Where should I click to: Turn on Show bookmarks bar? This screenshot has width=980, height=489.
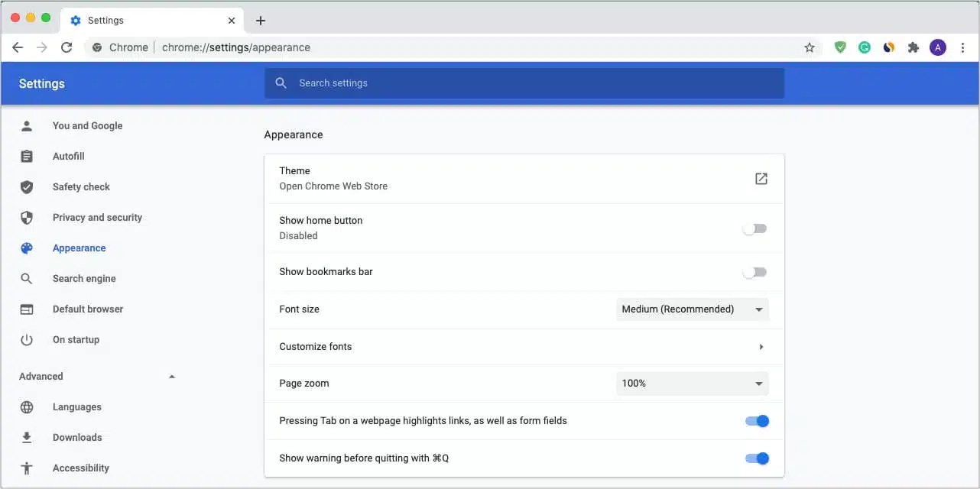754,271
